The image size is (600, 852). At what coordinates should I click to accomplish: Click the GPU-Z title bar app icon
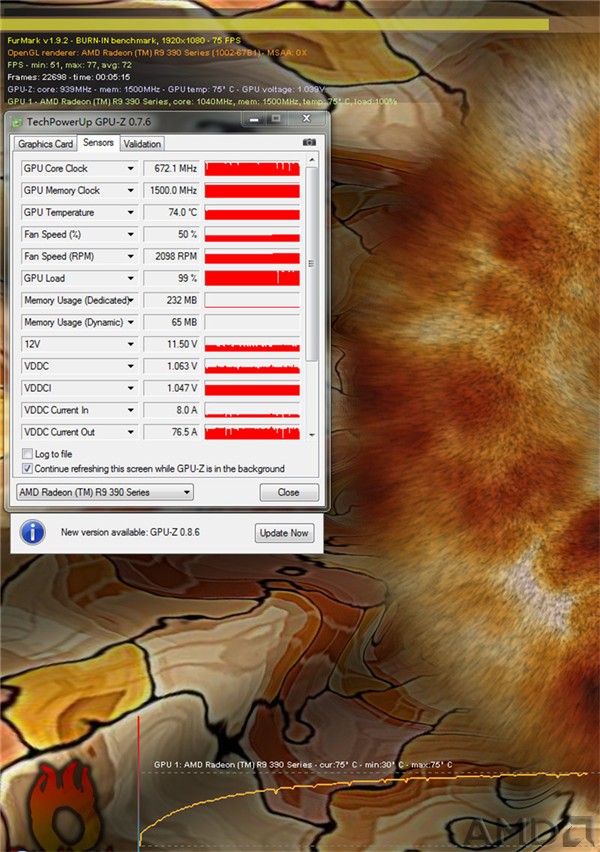(17, 122)
